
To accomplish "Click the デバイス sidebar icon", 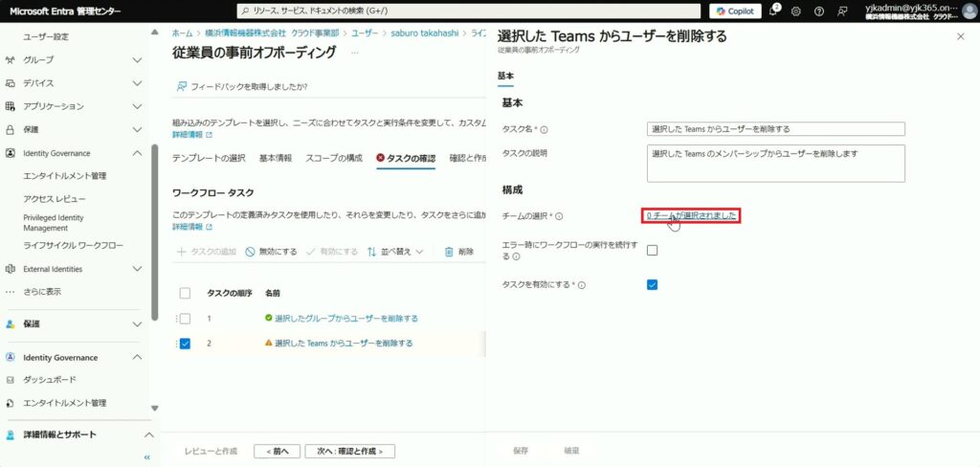I will pyautogui.click(x=10, y=83).
